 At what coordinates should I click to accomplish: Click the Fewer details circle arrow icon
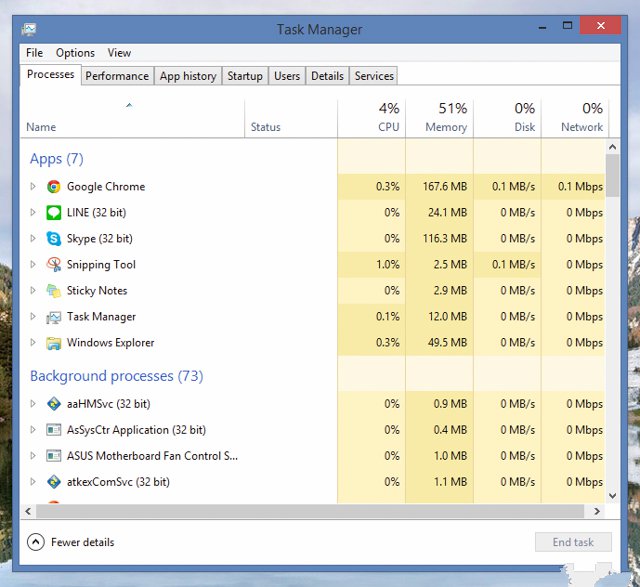(36, 542)
